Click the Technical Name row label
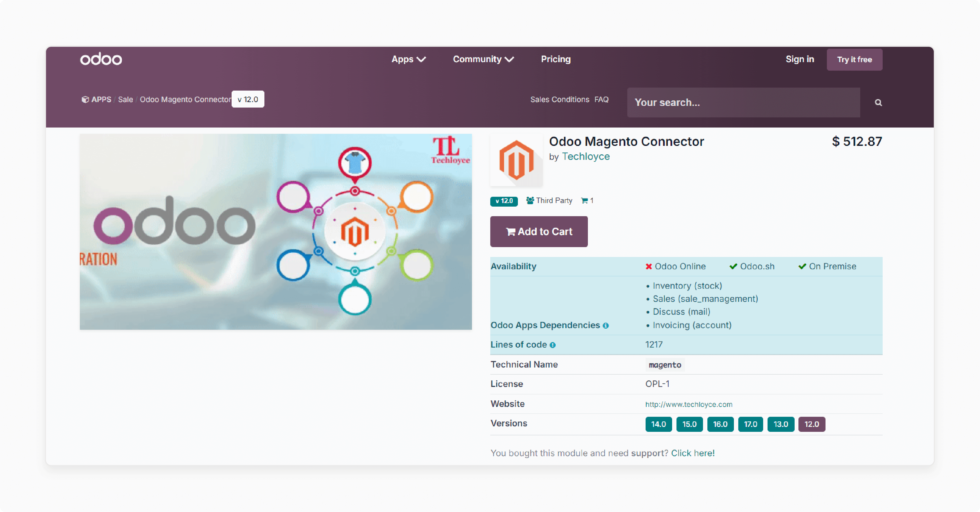 [x=524, y=364]
